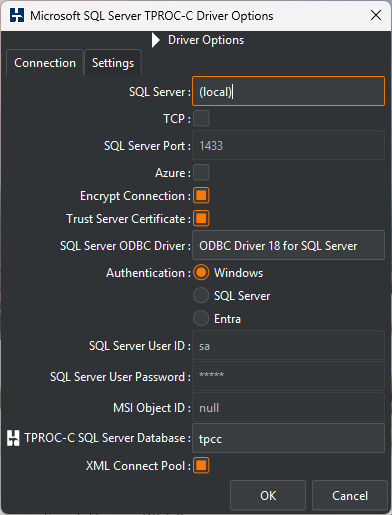Click the SQL Server User Password field
Viewport: 392px width, 515px height.
pos(288,376)
